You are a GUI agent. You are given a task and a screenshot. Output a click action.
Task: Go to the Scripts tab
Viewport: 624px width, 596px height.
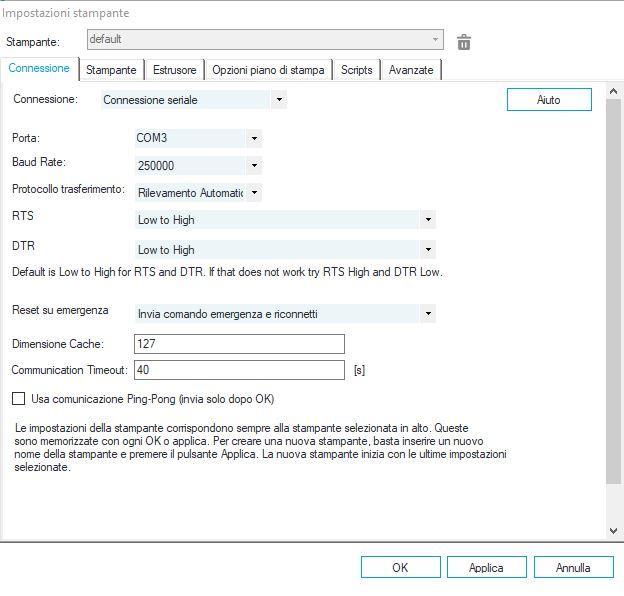pos(356,70)
